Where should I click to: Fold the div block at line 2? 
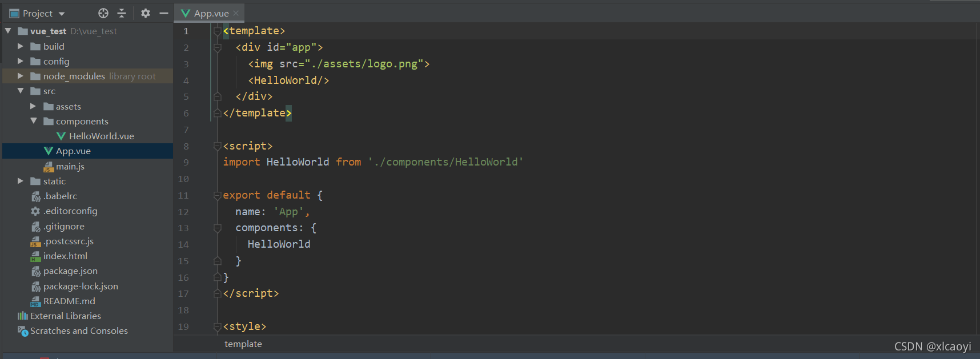(217, 48)
